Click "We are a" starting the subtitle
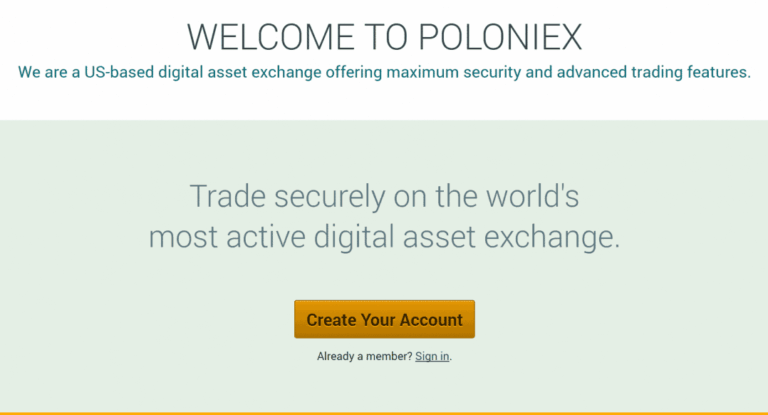Viewport: 768px width, 415px height. (48, 73)
